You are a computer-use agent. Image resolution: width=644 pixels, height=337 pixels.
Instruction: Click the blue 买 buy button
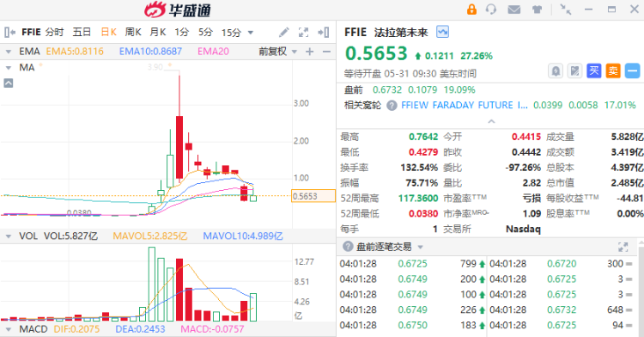594,71
